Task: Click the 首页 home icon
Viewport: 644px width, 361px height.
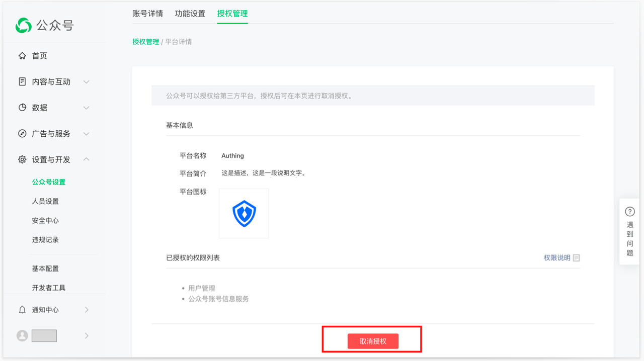Action: [x=22, y=56]
